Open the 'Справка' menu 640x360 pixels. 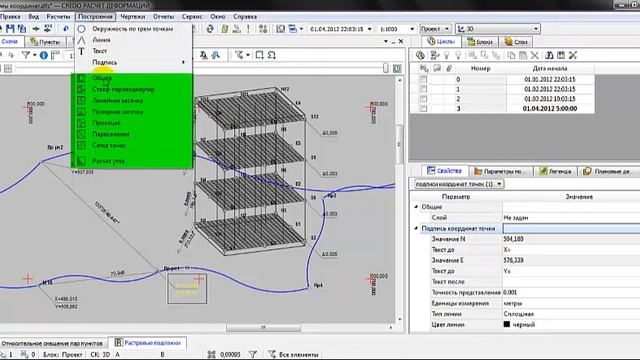[x=245, y=17]
